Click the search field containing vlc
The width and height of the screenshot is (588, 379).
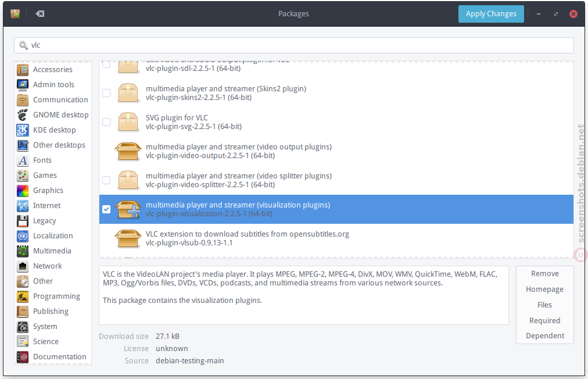coord(294,45)
